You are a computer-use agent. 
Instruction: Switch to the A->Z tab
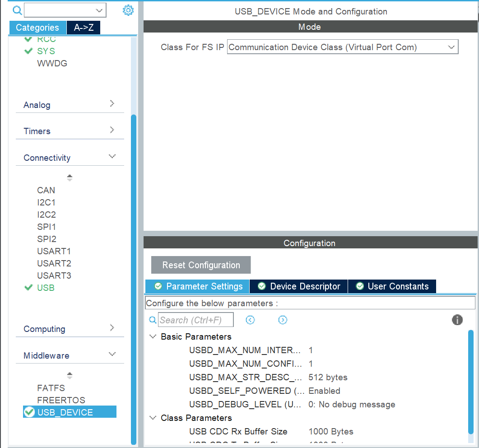point(84,28)
